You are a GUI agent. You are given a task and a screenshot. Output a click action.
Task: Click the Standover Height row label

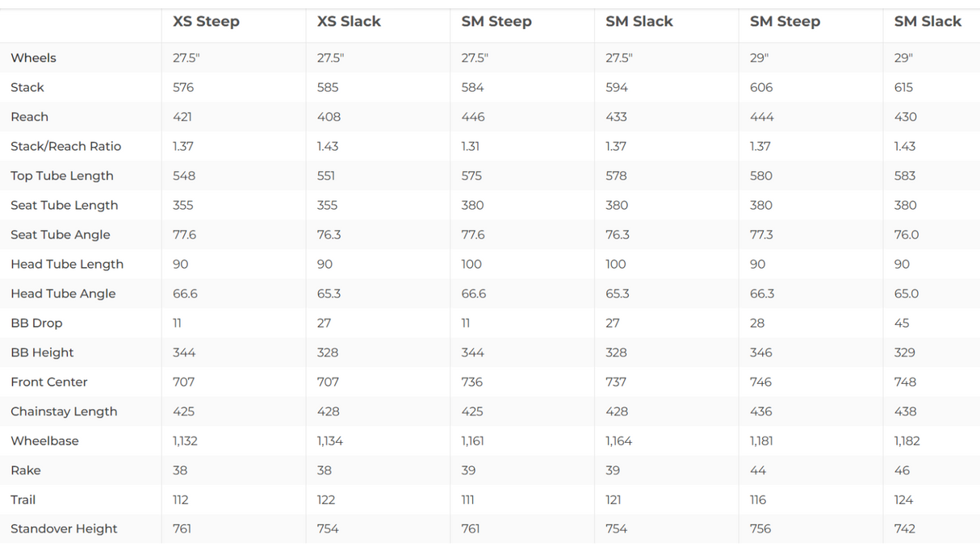tap(64, 528)
